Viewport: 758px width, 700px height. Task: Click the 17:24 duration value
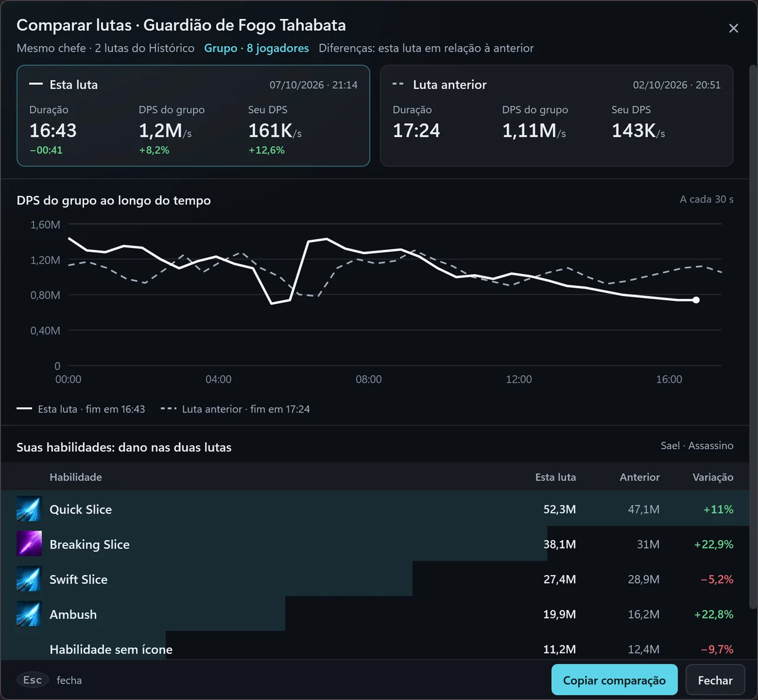coord(416,130)
